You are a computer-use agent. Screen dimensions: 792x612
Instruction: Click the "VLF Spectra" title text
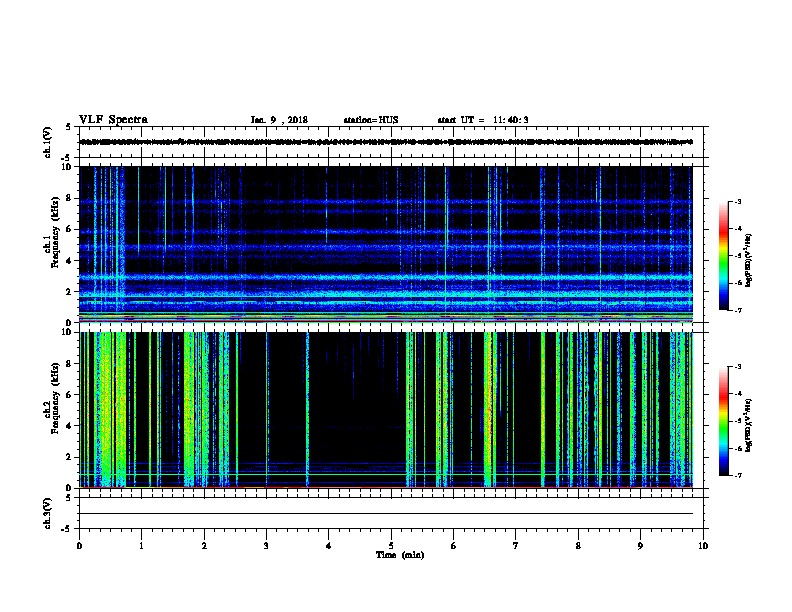tap(113, 120)
